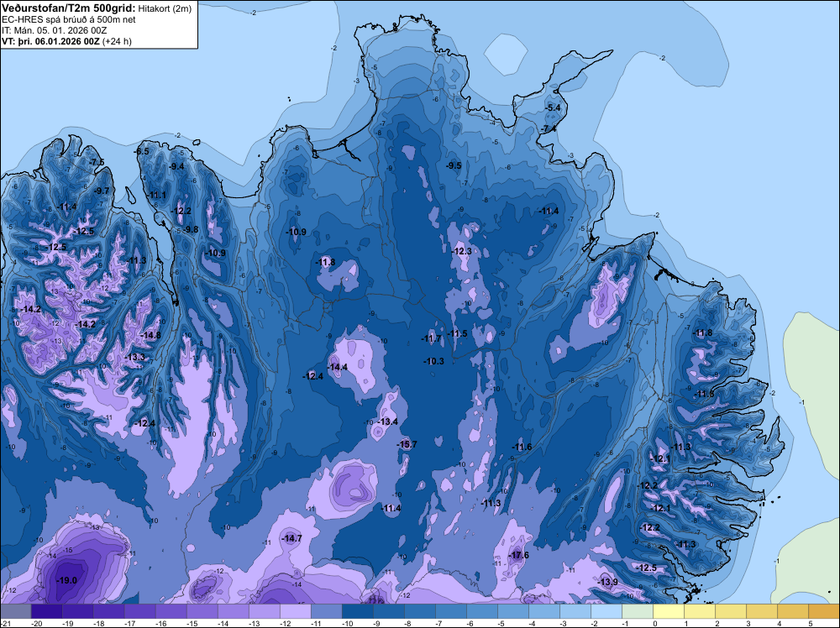Click the -5.4 temperature label
Screen dimensions: 840x628
[553, 107]
